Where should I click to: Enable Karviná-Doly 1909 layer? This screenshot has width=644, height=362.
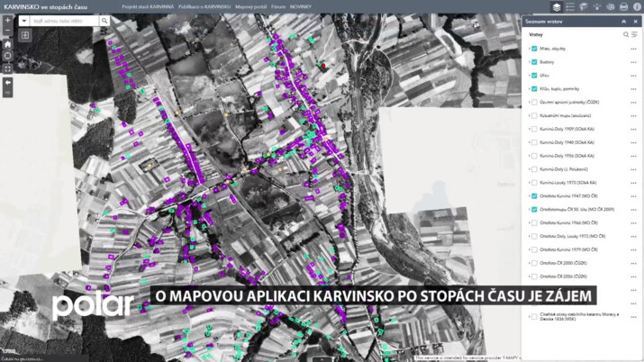coord(534,128)
